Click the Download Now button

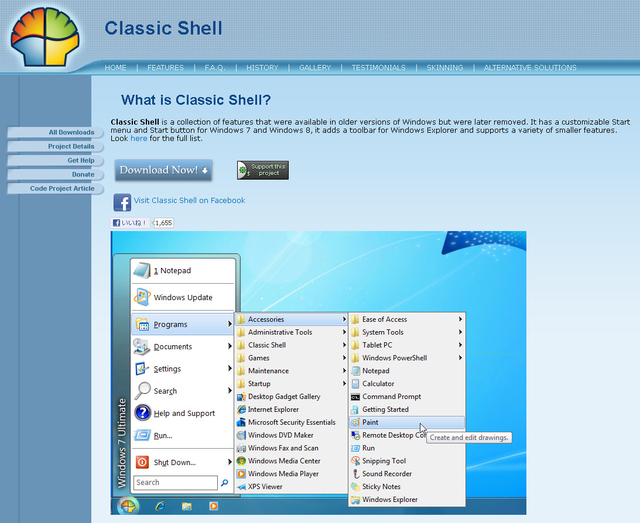pos(164,170)
